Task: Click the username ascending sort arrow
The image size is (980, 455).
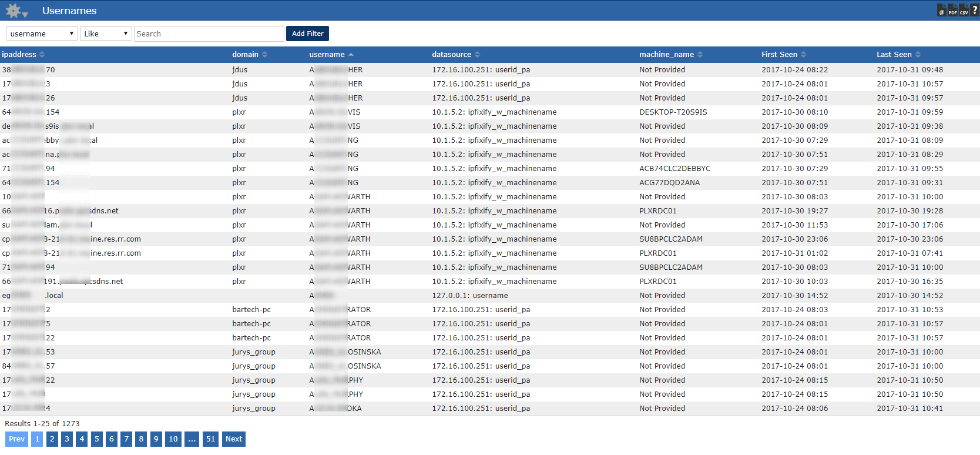Action: (x=351, y=55)
